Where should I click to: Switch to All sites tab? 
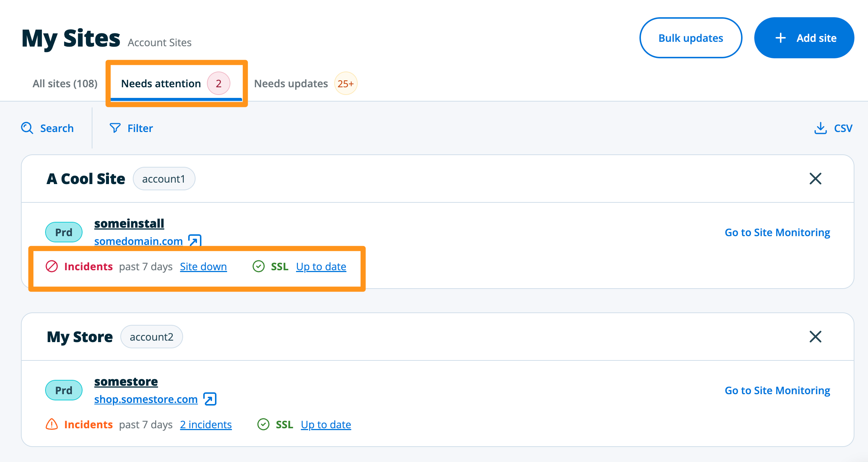(x=65, y=84)
